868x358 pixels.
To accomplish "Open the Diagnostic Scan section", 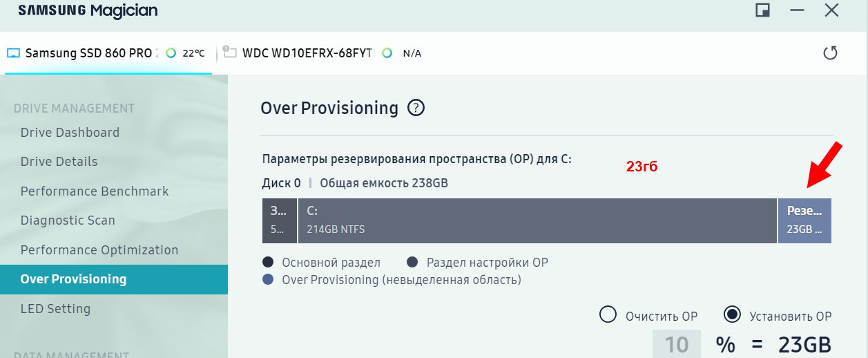I will coord(68,220).
